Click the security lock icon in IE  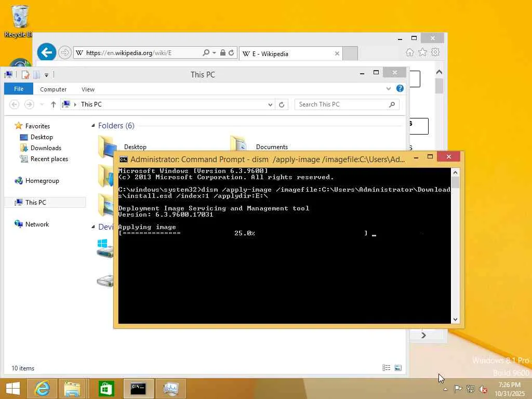tap(222, 52)
